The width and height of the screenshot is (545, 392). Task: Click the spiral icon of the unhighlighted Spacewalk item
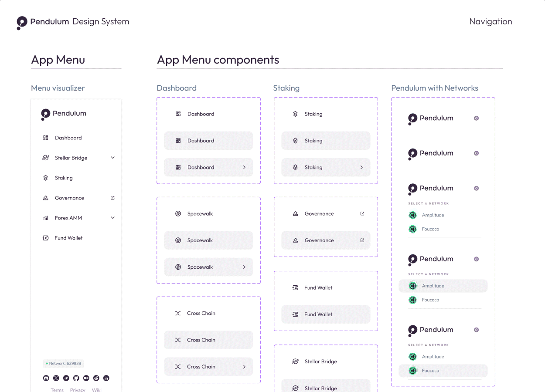click(178, 214)
